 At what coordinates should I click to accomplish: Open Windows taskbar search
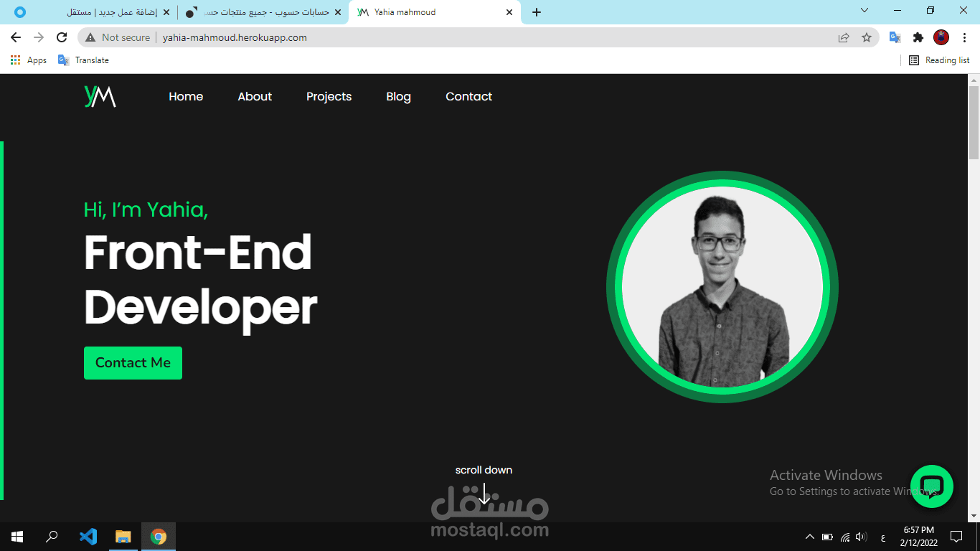coord(52,537)
